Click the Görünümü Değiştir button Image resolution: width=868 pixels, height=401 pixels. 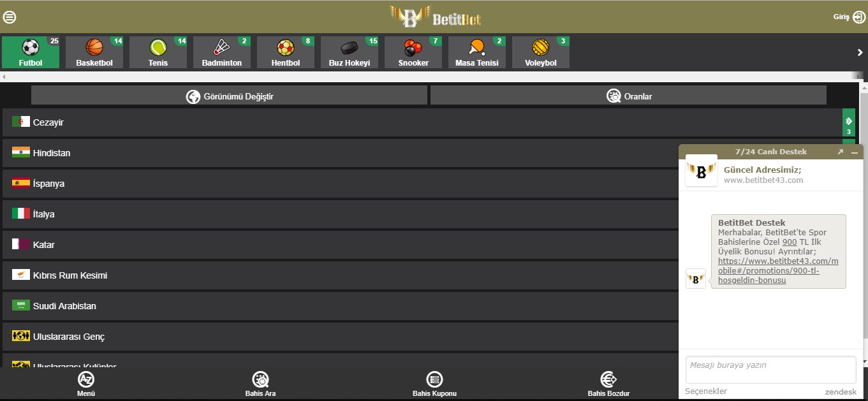coord(229,96)
